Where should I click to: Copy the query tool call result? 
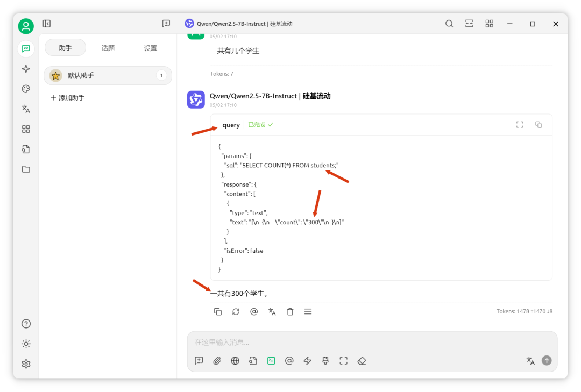[539, 125]
